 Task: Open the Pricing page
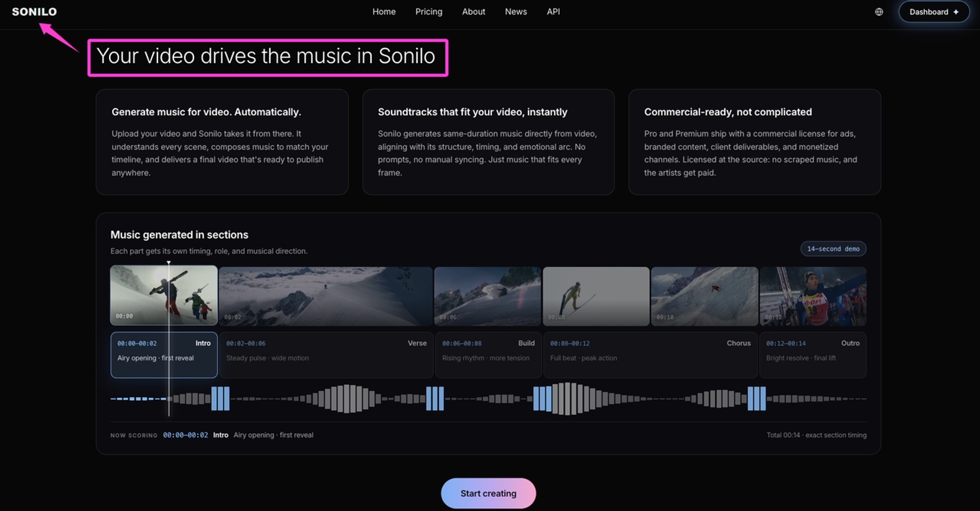point(429,12)
